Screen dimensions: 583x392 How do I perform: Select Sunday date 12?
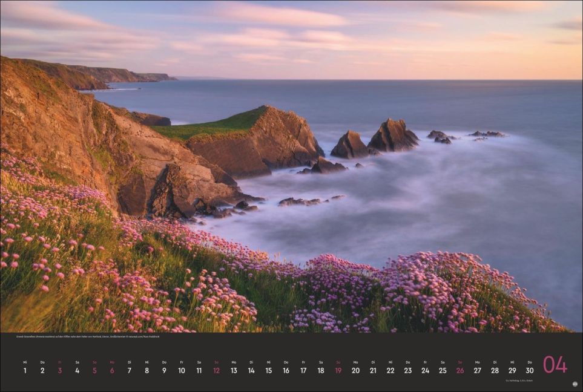(216, 370)
